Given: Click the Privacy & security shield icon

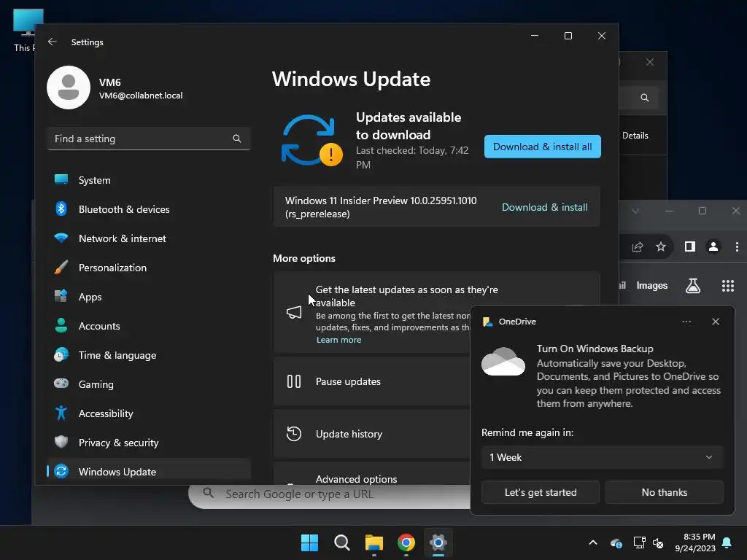Looking at the screenshot, I should pos(61,442).
